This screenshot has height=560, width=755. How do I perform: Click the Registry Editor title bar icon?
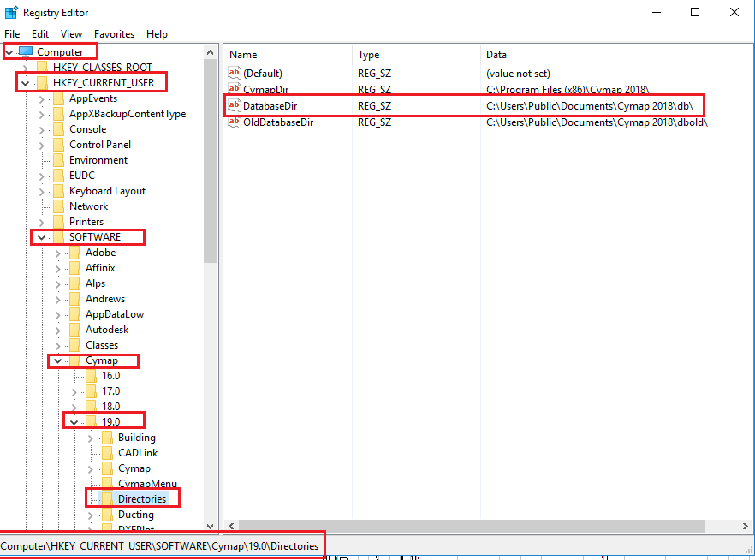tap(11, 12)
